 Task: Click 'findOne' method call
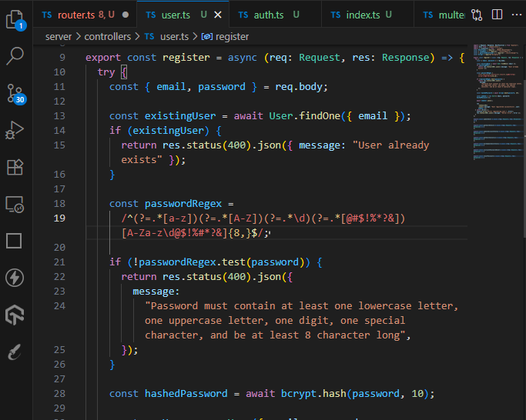coord(320,116)
